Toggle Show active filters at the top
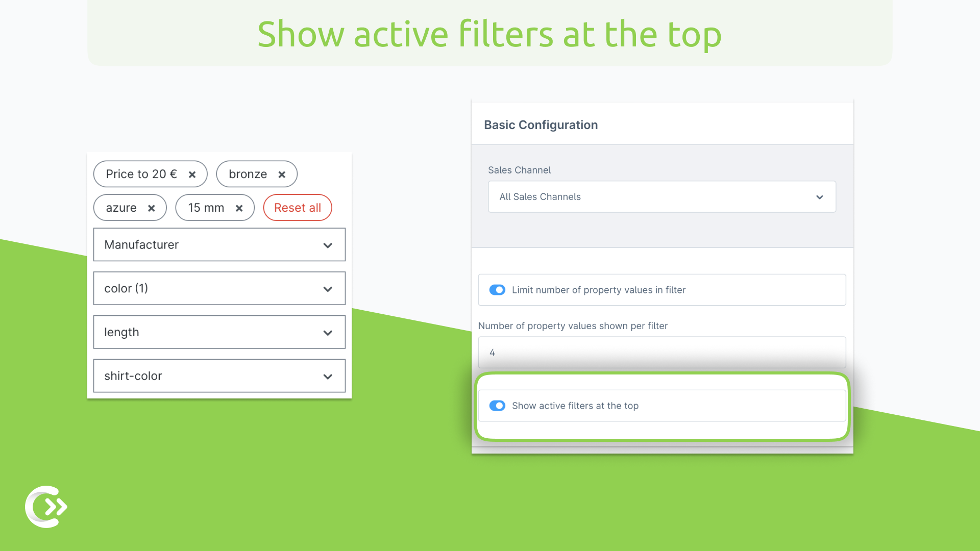The image size is (980, 551). point(498,406)
